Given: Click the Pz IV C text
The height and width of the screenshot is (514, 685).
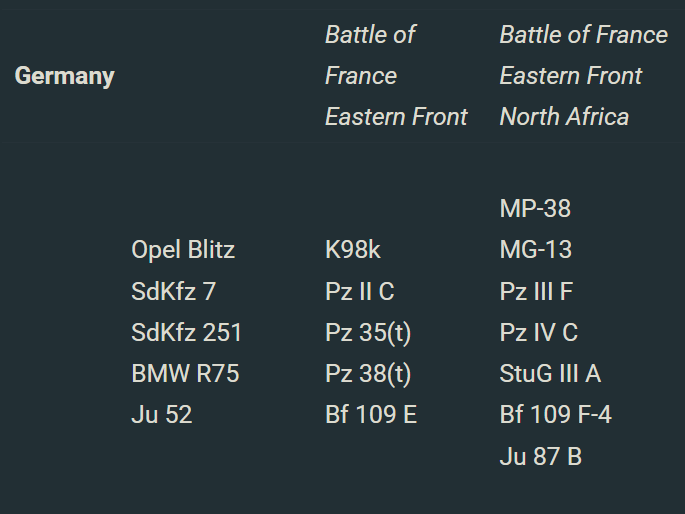Looking at the screenshot, I should click(x=539, y=332).
